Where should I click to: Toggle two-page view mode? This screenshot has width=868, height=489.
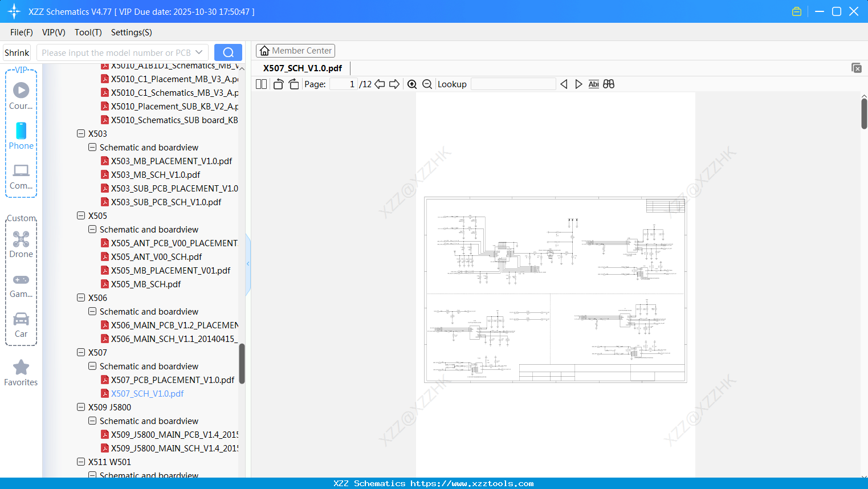(260, 84)
